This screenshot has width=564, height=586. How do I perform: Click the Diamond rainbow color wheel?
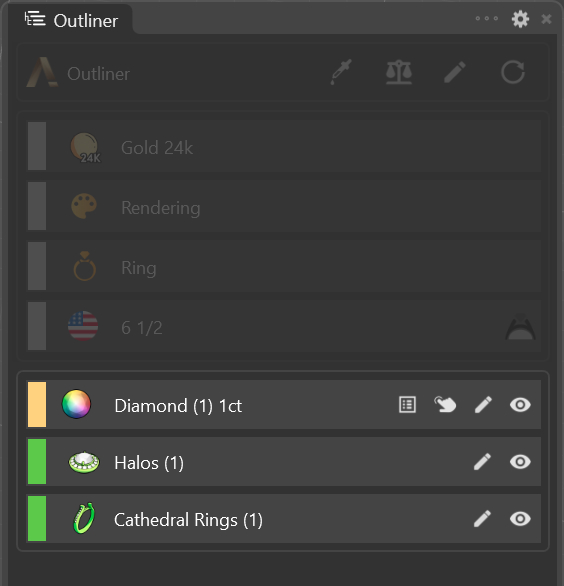pos(76,404)
